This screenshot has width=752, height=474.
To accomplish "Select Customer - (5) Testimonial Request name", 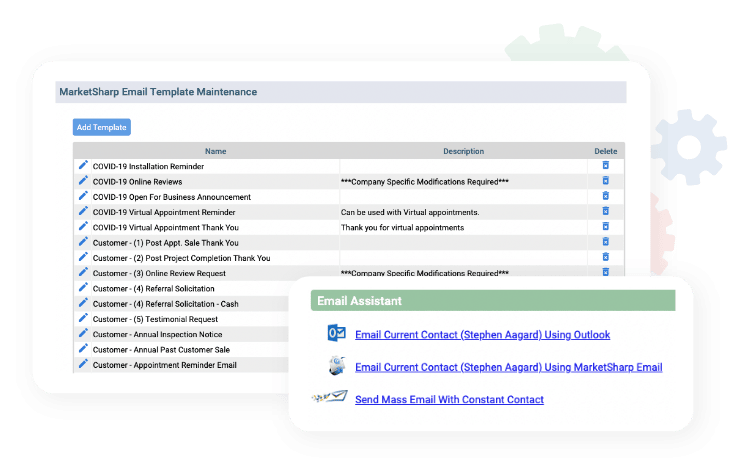I will pyautogui.click(x=155, y=319).
